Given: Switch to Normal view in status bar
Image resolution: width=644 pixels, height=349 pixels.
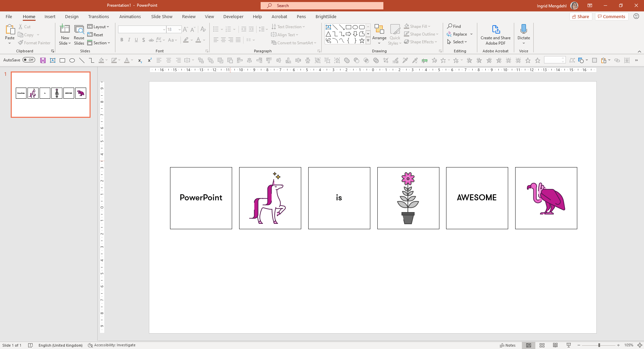Looking at the screenshot, I should coord(529,345).
